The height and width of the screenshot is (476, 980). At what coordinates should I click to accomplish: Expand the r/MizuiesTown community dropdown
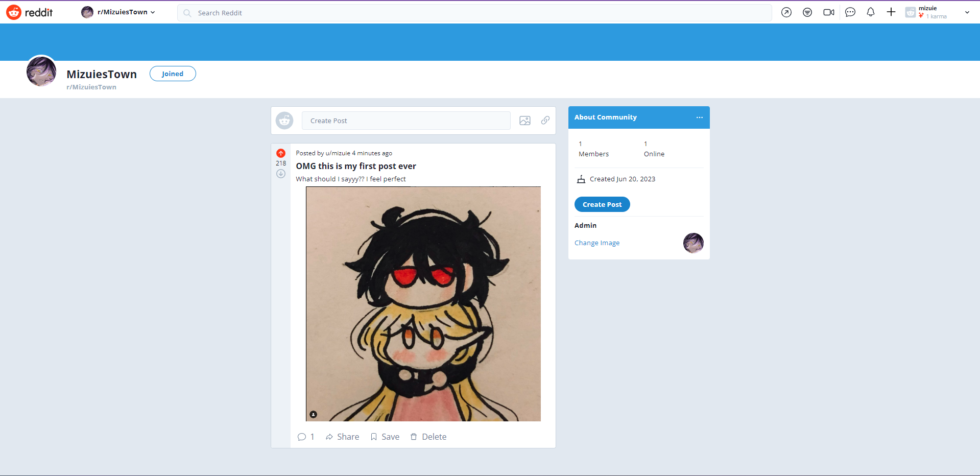coord(118,12)
